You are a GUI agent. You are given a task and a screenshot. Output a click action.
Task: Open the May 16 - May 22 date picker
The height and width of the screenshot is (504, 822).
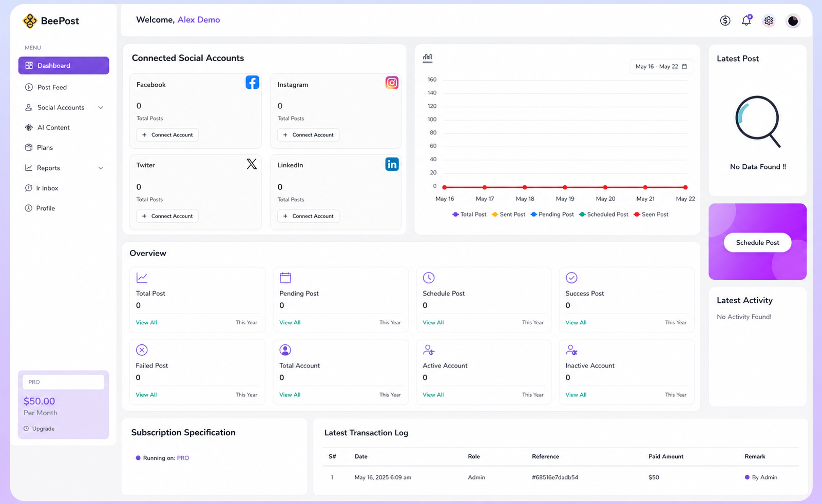[661, 67]
